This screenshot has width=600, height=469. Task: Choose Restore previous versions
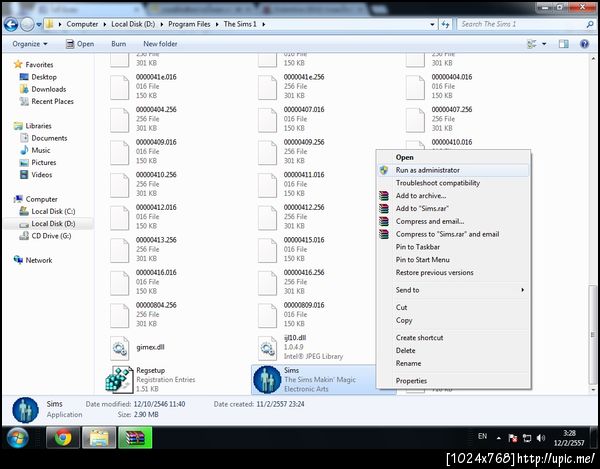(453, 273)
